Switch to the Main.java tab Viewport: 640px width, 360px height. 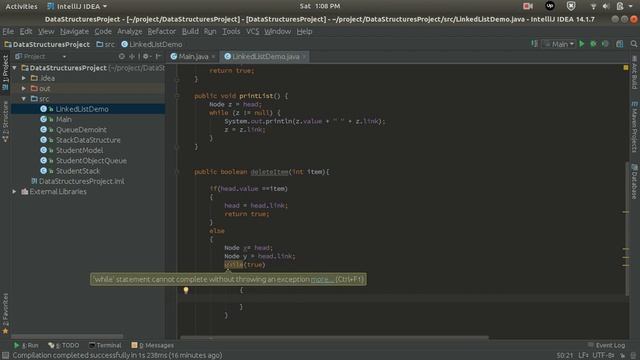click(x=189, y=57)
